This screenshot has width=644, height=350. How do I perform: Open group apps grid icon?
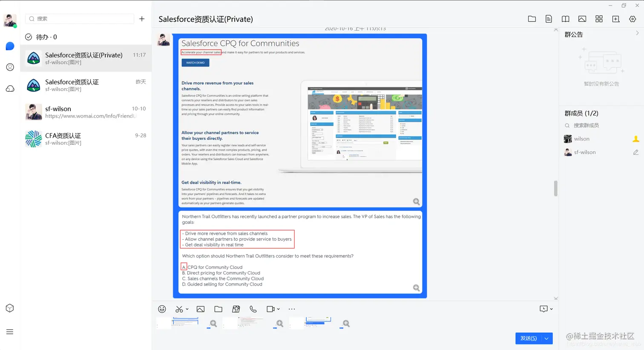[x=599, y=19]
